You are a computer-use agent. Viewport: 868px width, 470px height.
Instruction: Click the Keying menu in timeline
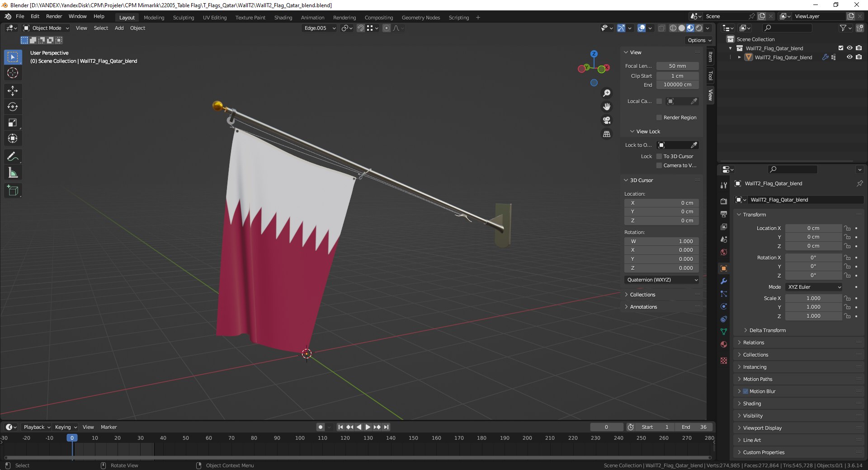66,427
